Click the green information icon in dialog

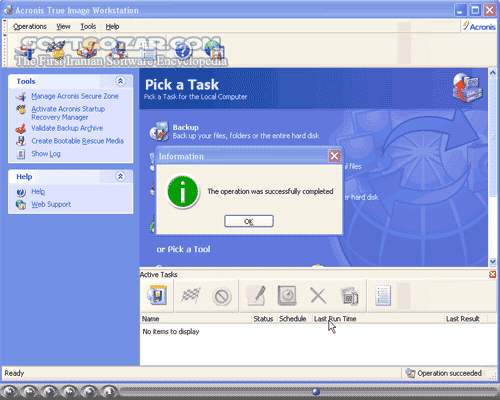[183, 192]
